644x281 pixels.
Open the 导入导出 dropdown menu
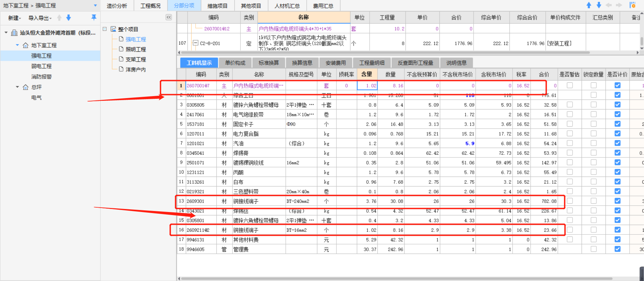pyautogui.click(x=40, y=18)
